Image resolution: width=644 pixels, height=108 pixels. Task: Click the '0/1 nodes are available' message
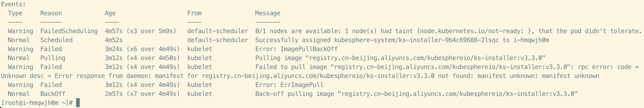pyautogui.click(x=448, y=31)
